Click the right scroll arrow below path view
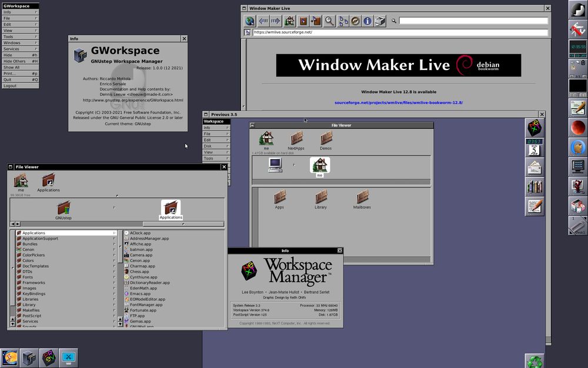 pos(18,224)
